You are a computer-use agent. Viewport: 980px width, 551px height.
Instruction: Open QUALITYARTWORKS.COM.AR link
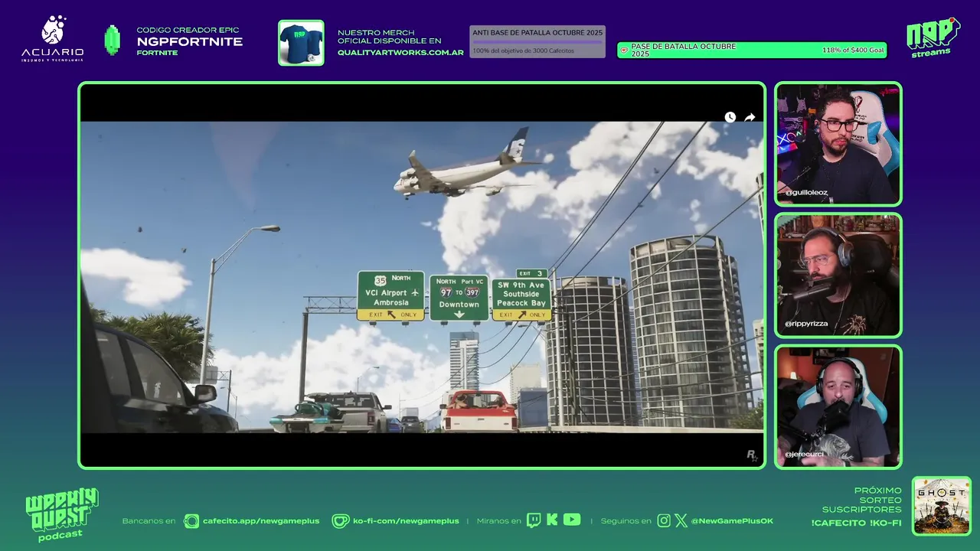[x=400, y=53]
